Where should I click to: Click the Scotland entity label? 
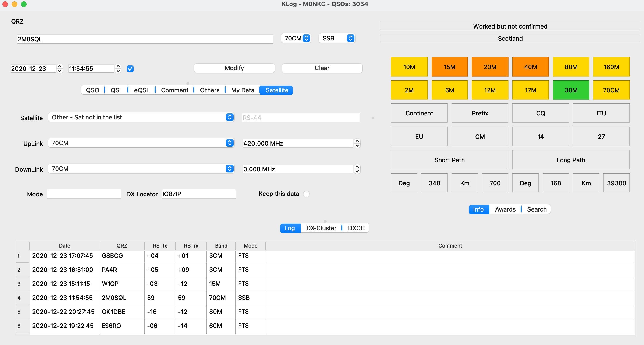(510, 38)
